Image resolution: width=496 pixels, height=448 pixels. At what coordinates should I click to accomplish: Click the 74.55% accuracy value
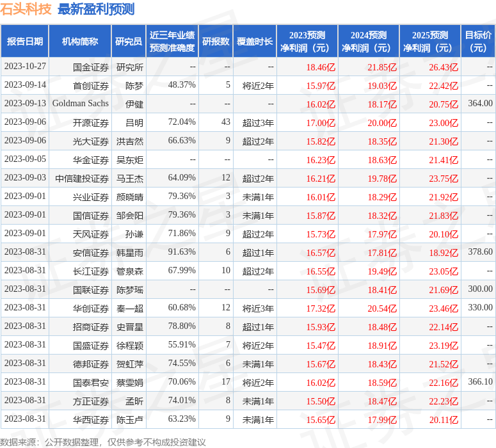pyautogui.click(x=182, y=364)
